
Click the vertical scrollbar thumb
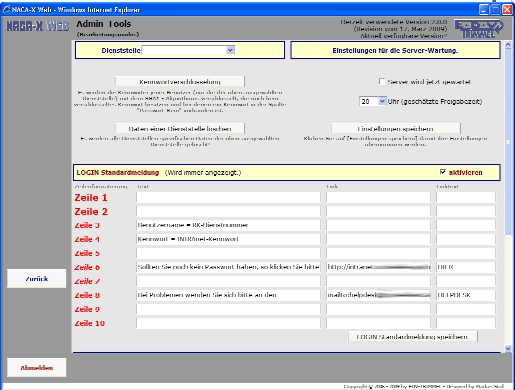point(508,142)
